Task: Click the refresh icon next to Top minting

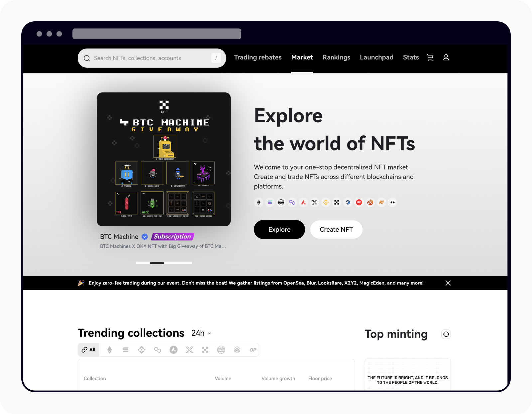Action: pos(446,334)
